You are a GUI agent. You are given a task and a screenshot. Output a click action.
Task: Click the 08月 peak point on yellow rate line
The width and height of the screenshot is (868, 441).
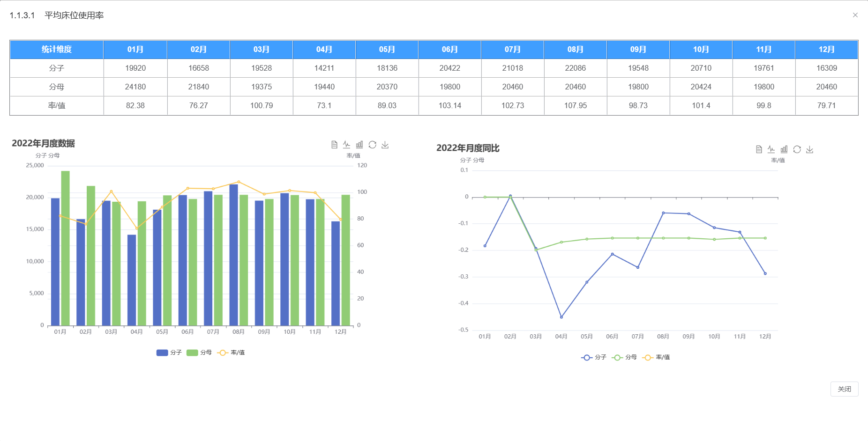coord(239,182)
